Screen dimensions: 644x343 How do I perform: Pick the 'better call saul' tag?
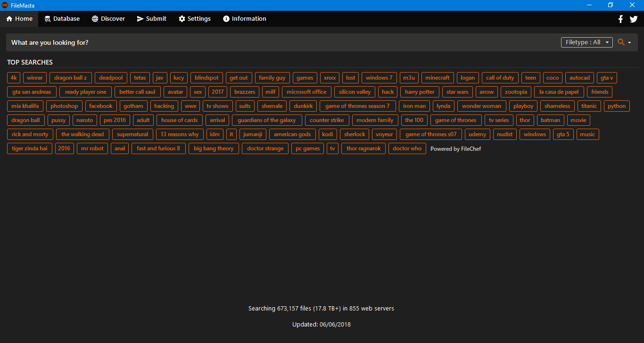point(138,92)
